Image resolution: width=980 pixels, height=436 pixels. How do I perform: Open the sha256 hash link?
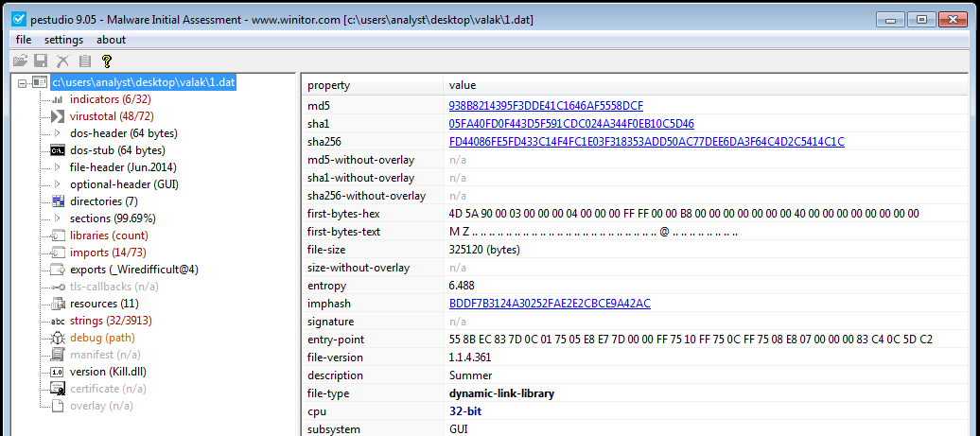tap(646, 142)
